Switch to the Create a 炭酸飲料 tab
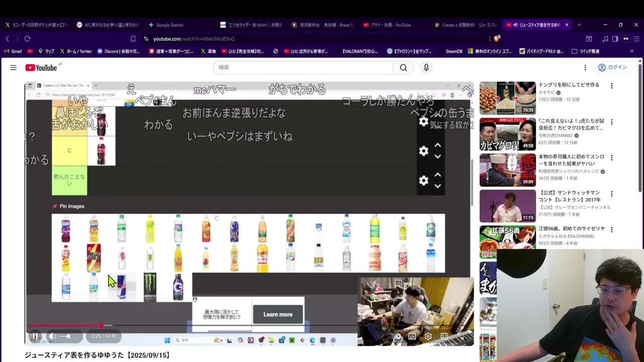 click(x=465, y=25)
